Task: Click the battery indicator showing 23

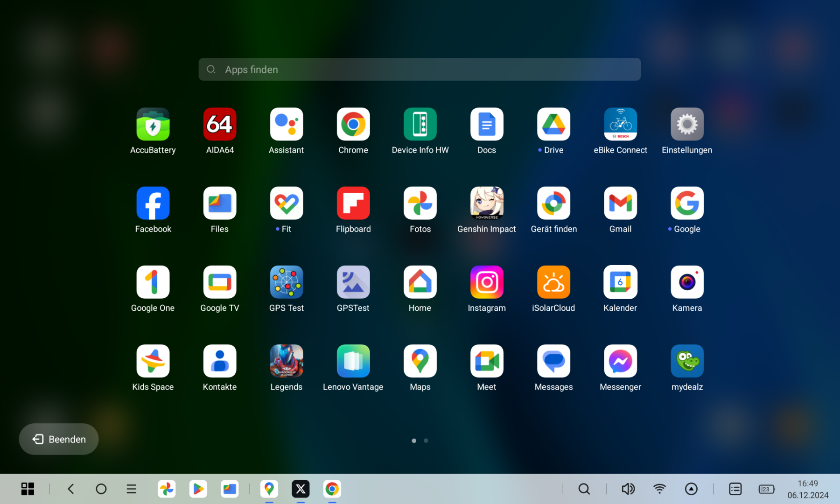Action: click(x=767, y=489)
